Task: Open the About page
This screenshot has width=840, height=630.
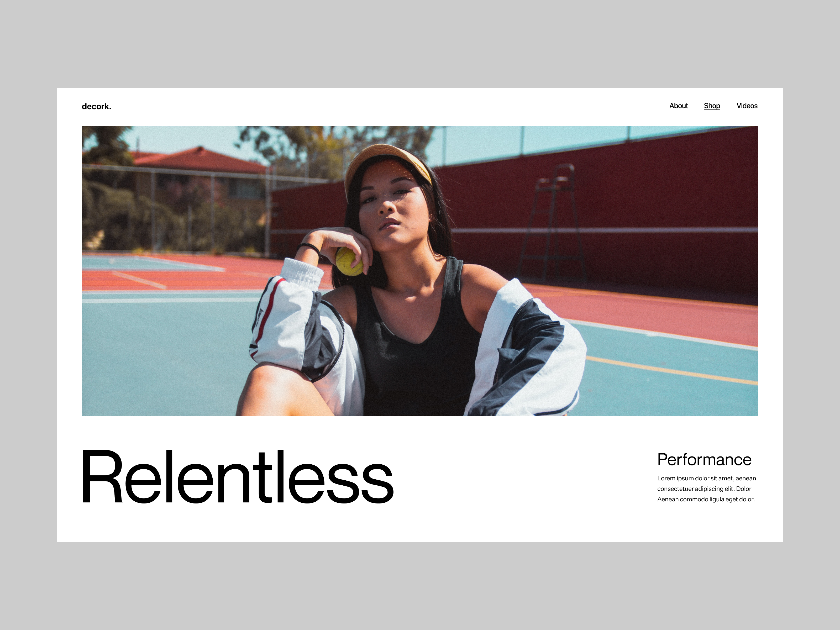Action: tap(678, 106)
